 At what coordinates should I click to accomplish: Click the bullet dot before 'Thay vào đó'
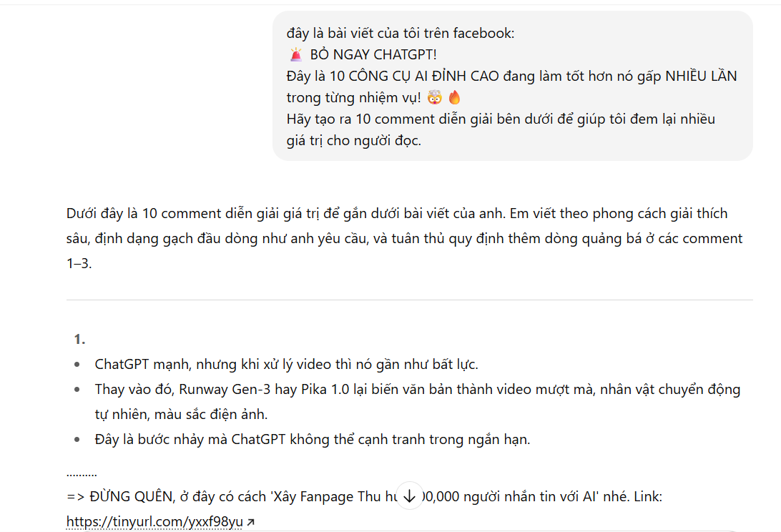point(77,390)
